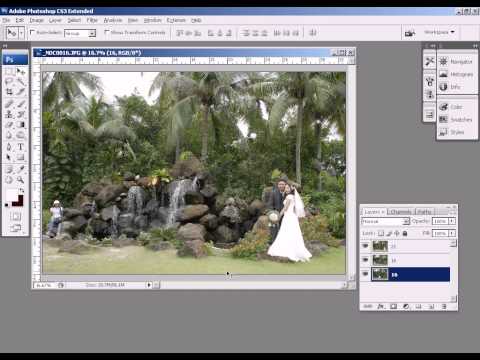The image size is (480, 360).
Task: Click the foreground color swatch
Action: pos(12,195)
